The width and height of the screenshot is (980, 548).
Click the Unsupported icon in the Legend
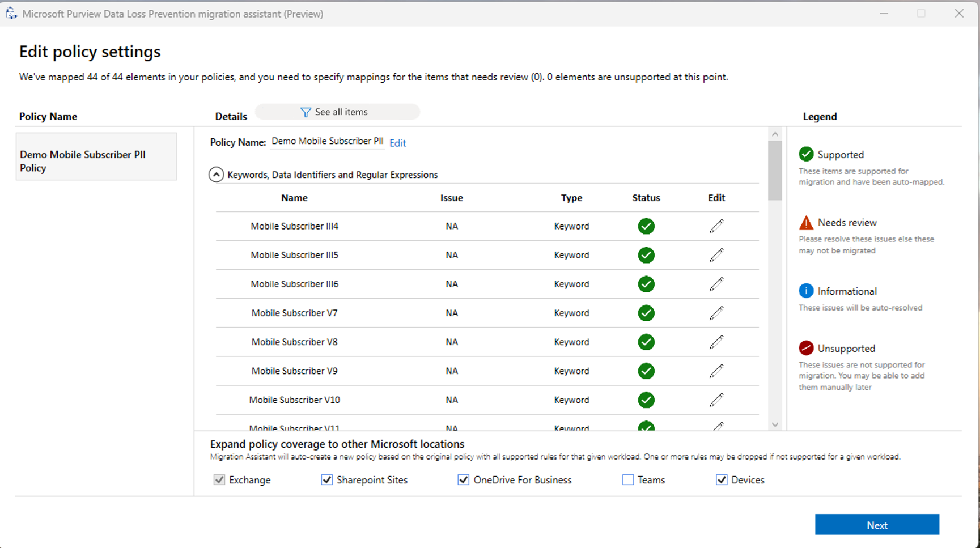point(806,347)
